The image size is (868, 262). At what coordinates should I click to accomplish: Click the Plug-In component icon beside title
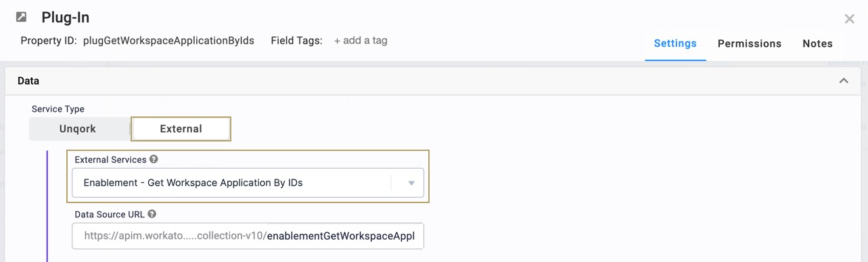[22, 17]
